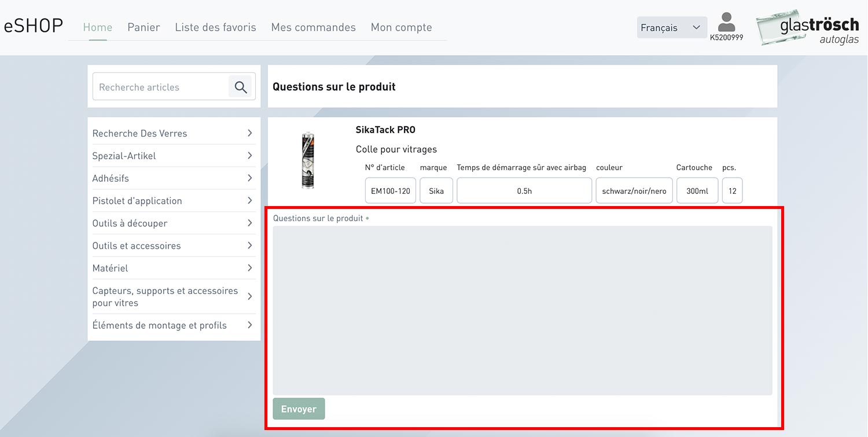This screenshot has height=437, width=868.
Task: Expand Outils et accessoires category
Action: pos(174,246)
